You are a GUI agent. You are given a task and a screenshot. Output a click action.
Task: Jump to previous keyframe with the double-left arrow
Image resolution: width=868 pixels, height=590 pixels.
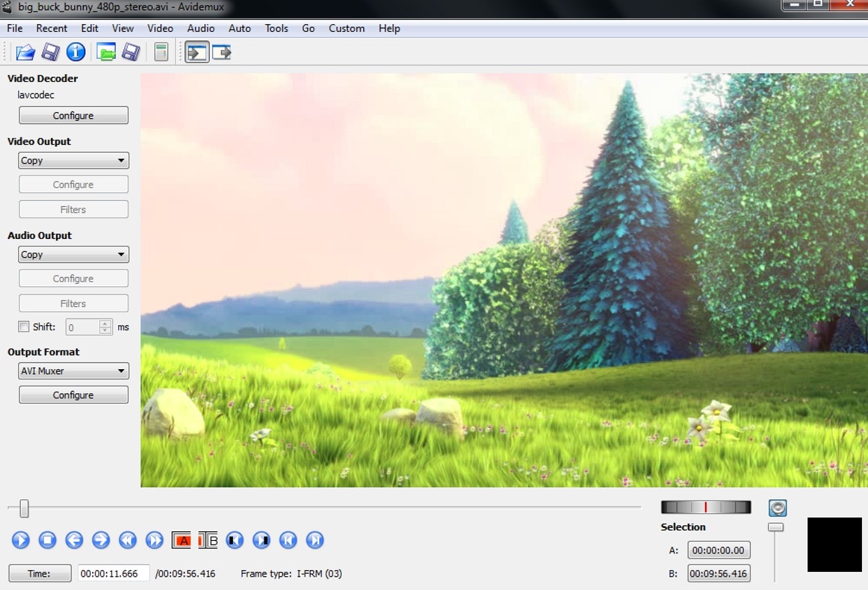pos(128,540)
